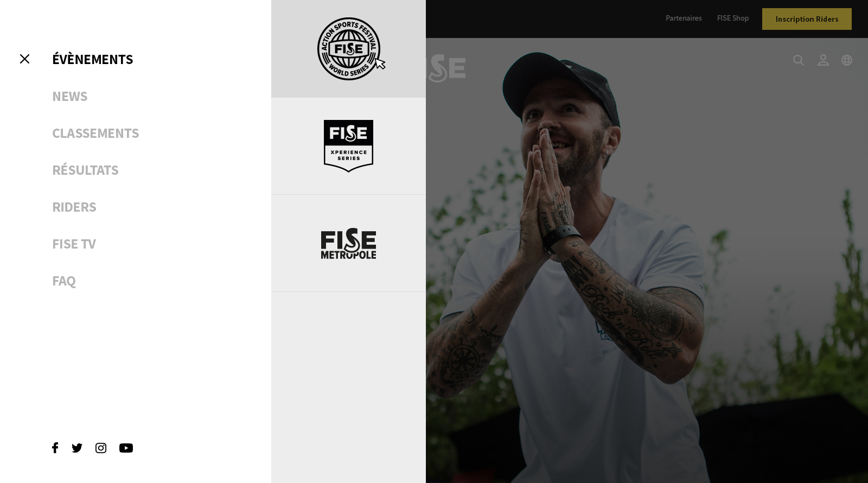Go to the News menu item

(70, 96)
